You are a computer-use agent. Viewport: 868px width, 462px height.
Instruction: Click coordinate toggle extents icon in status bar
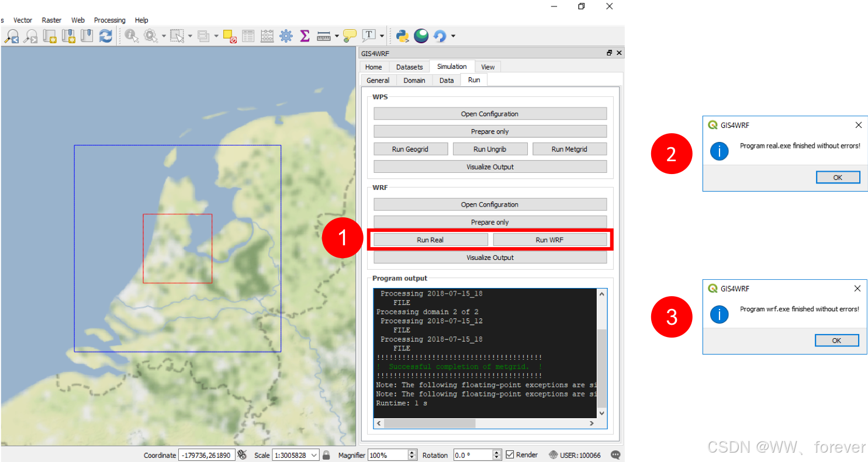[x=243, y=455]
